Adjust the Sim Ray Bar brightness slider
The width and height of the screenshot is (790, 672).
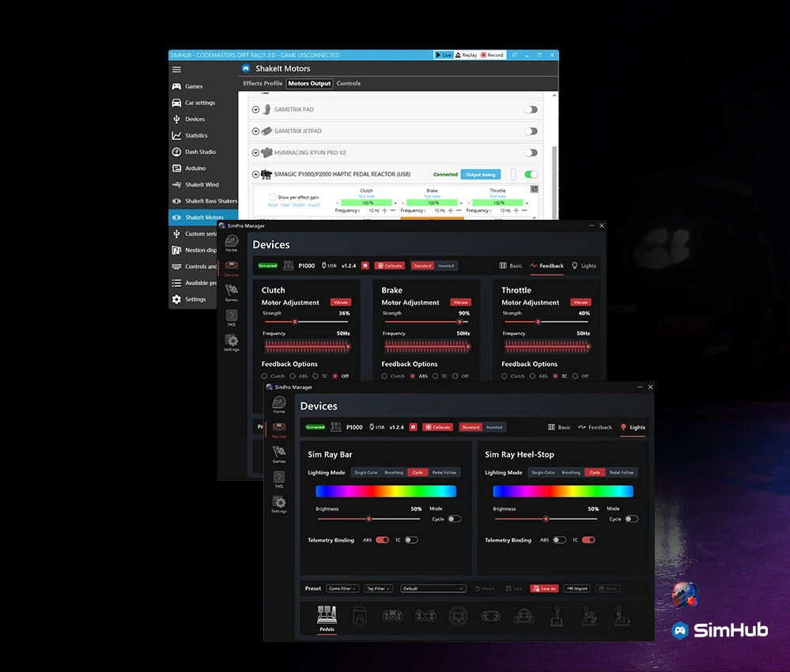tap(368, 519)
